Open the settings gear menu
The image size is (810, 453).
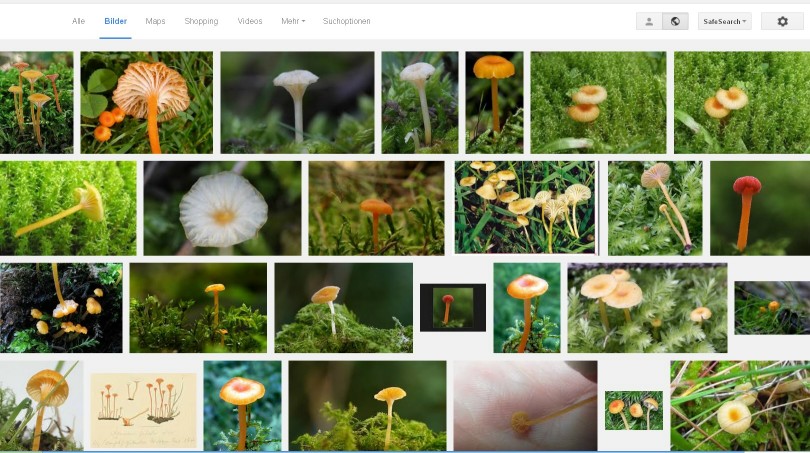click(x=782, y=21)
